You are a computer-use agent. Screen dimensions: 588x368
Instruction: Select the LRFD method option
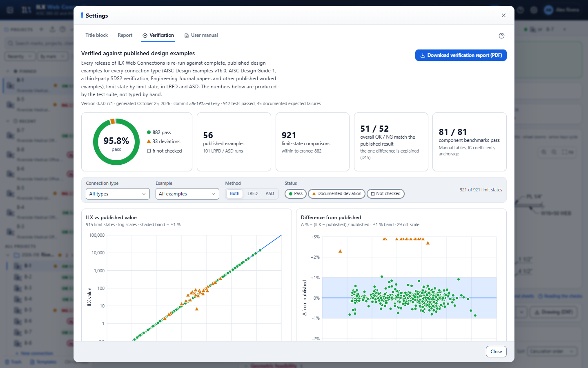[252, 194]
